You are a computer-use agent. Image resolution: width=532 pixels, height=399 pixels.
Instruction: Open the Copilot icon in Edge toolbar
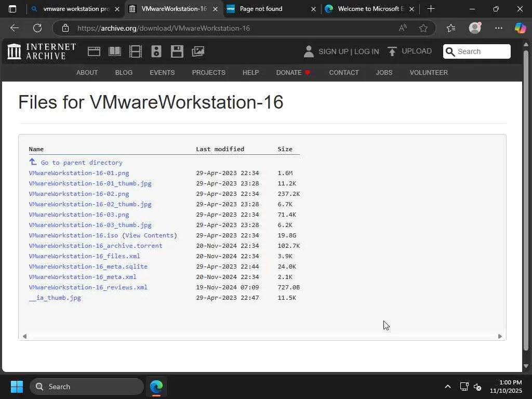tap(520, 28)
